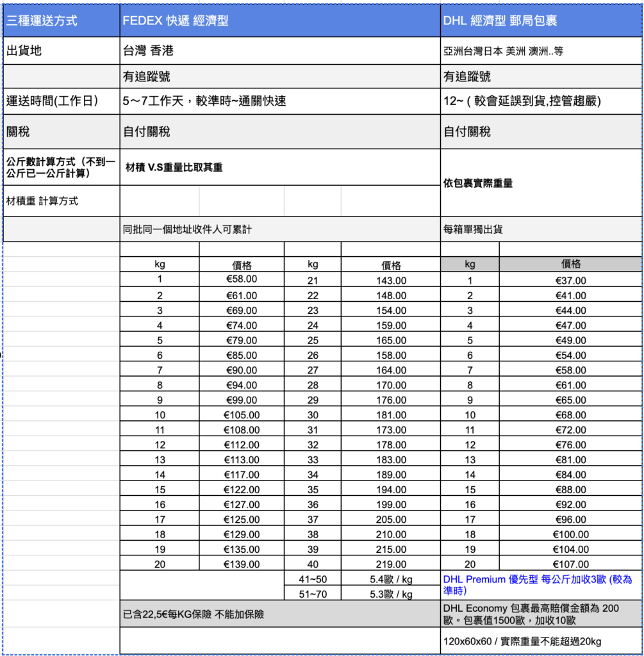Select the price cell "189.00"
Image resolution: width=644 pixels, height=656 pixels.
click(x=391, y=475)
